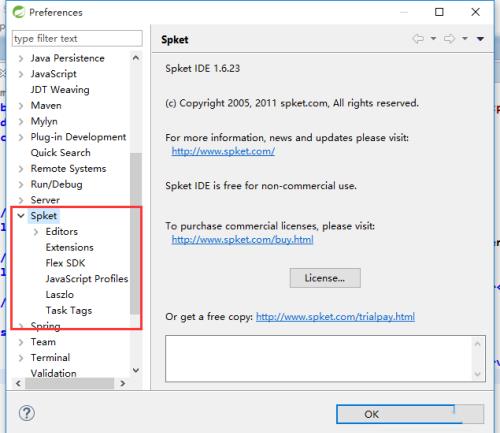Expand the Server tree node
Screen dimensions: 500x433
(x=21, y=200)
